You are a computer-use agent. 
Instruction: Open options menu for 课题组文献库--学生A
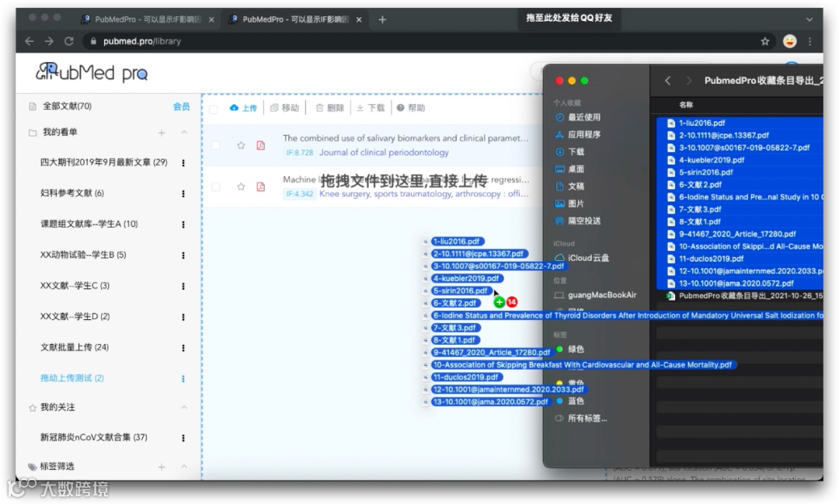tap(183, 224)
